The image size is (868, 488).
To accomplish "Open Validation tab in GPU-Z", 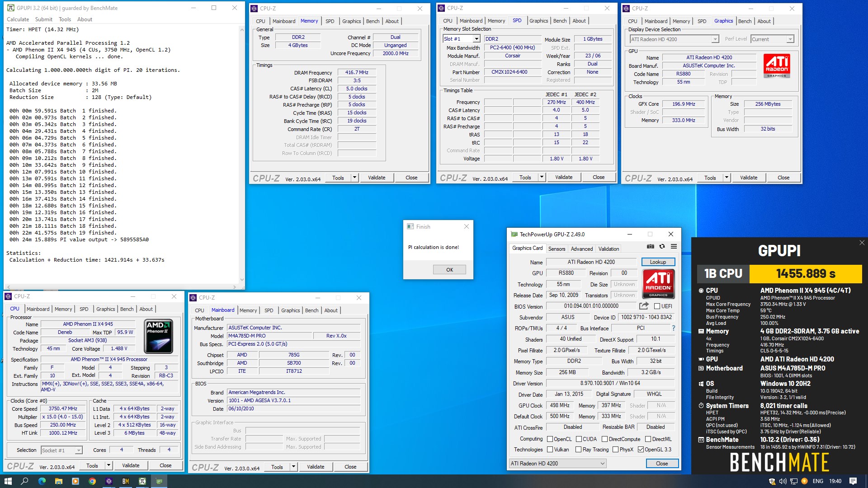I will (609, 249).
